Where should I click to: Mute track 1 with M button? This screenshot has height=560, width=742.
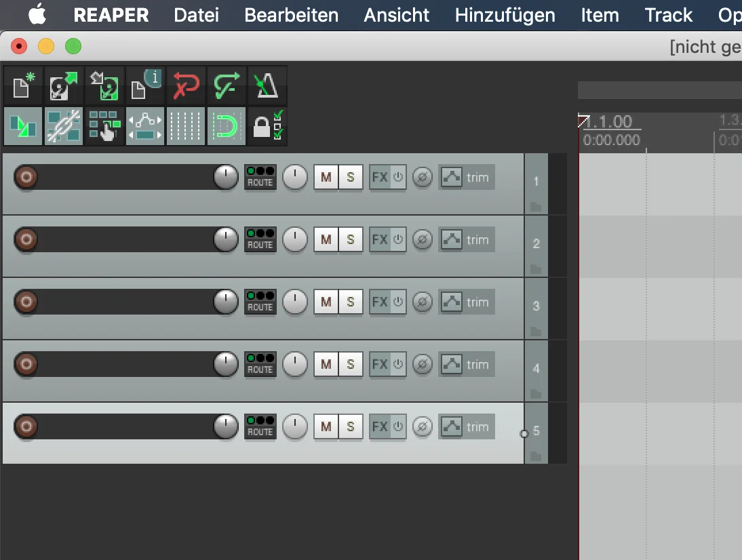coord(326,178)
